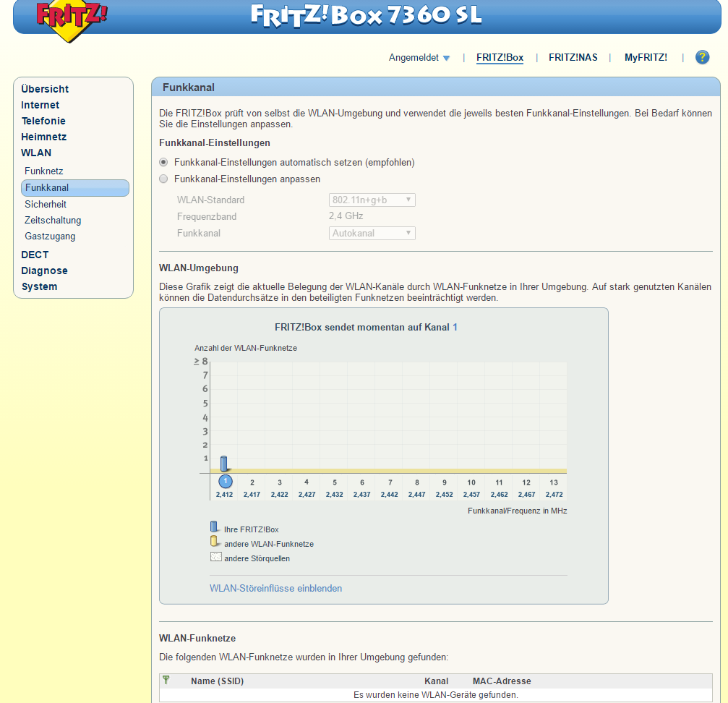Click the andere Störquellen legend icon

216,557
